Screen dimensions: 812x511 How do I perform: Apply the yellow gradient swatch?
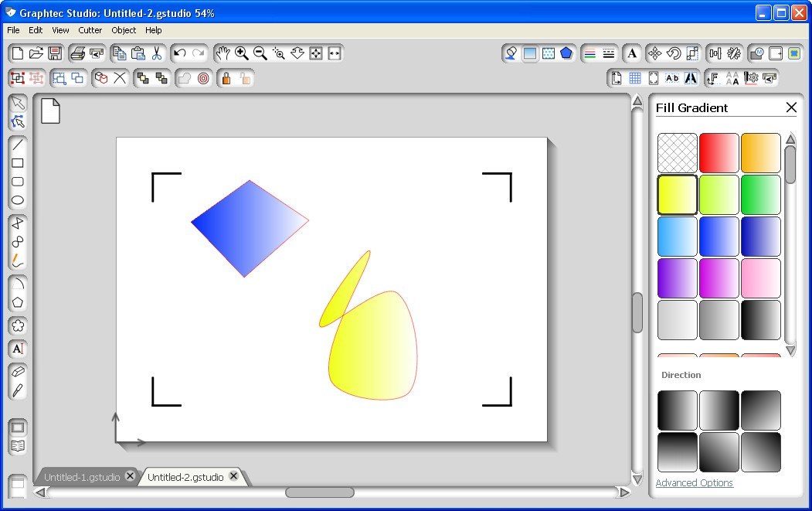point(678,194)
